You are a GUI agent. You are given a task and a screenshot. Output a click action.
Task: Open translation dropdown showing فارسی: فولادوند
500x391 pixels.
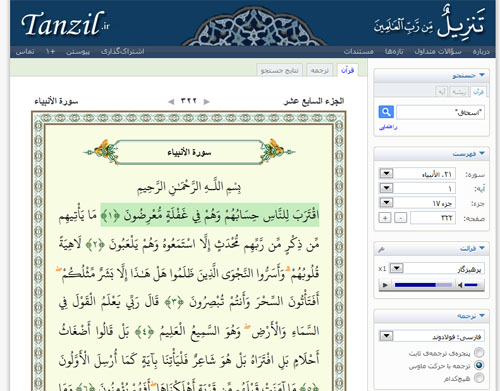[386, 336]
